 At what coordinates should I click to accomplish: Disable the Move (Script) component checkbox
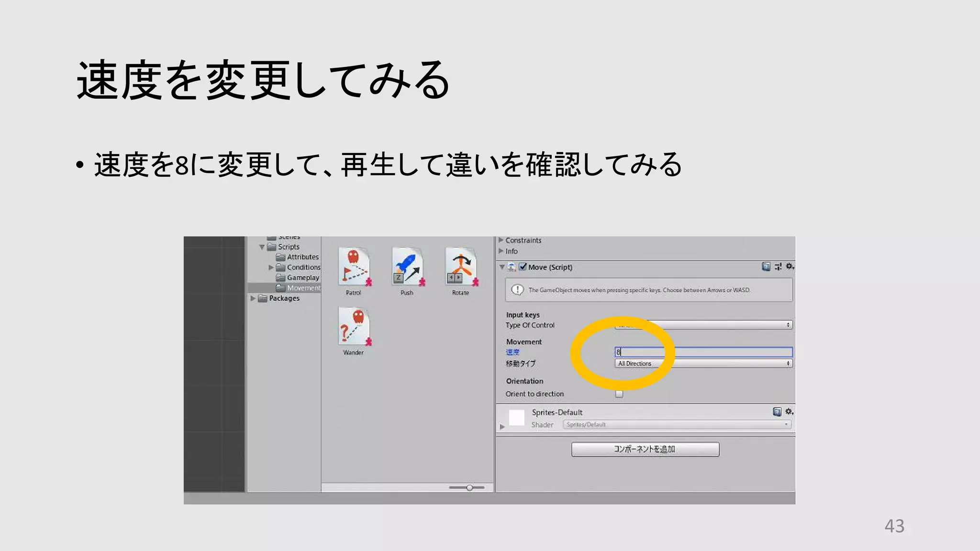[x=523, y=267]
